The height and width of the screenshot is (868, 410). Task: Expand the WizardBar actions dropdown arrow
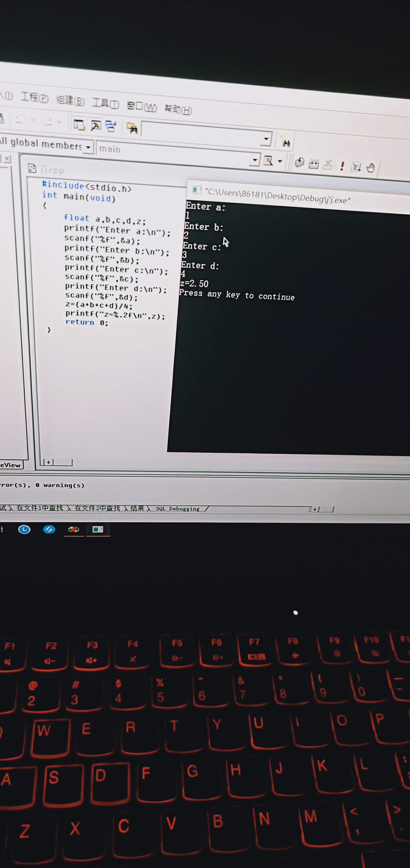280,161
